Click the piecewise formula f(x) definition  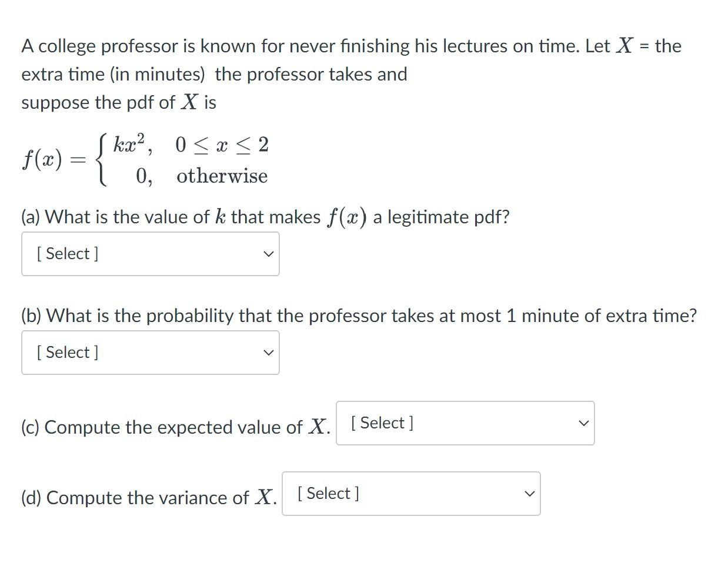(145, 160)
